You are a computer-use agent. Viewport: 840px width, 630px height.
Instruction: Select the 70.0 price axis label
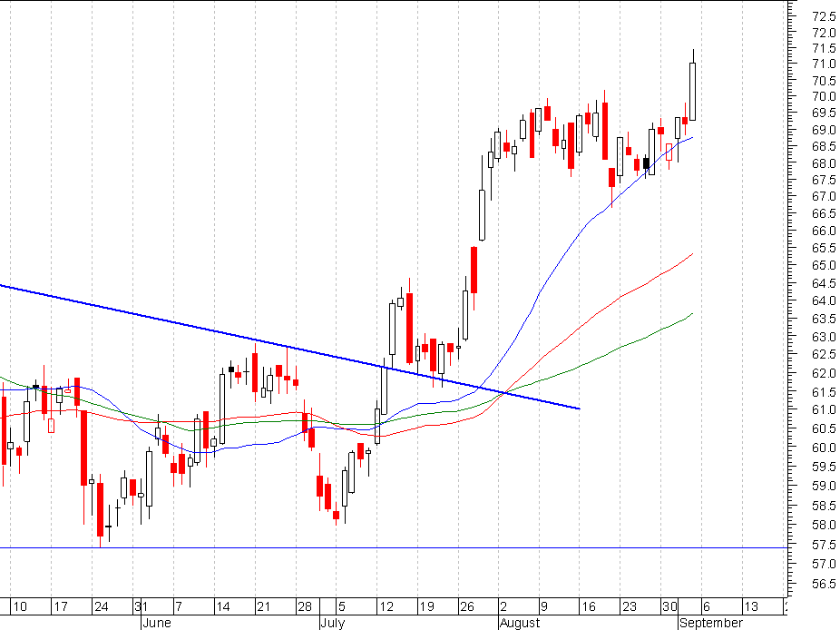pos(824,96)
